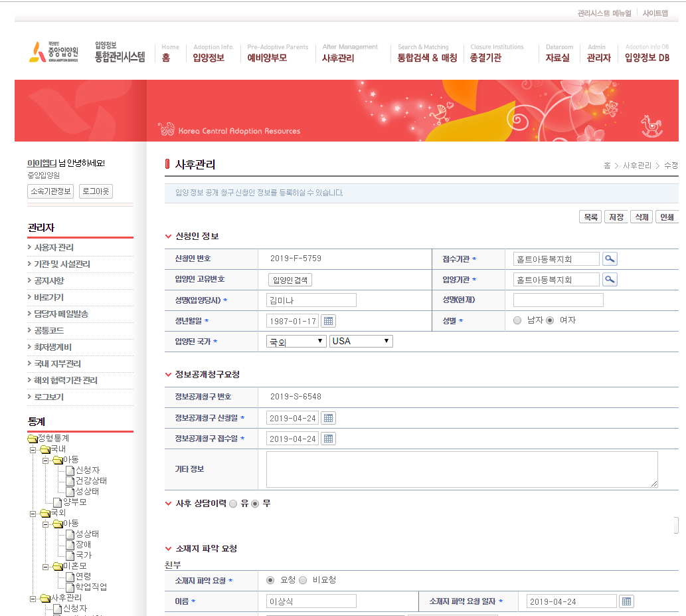This screenshot has width=686, height=616.
Task: Open the 사후관리 top menu
Action: pos(338,58)
